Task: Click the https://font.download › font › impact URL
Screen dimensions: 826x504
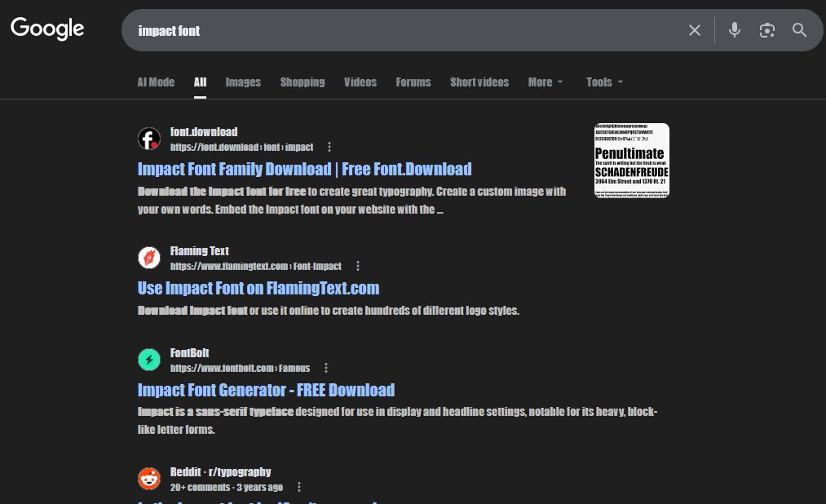Action: click(241, 147)
